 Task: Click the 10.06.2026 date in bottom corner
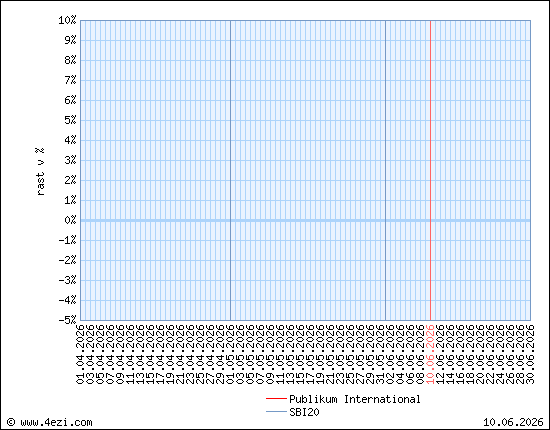[513, 422]
